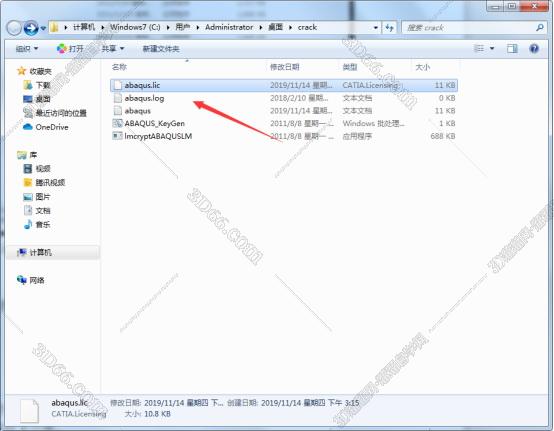The height and width of the screenshot is (431, 554).
Task: Open the view options dropdown arrow
Action: pos(492,48)
